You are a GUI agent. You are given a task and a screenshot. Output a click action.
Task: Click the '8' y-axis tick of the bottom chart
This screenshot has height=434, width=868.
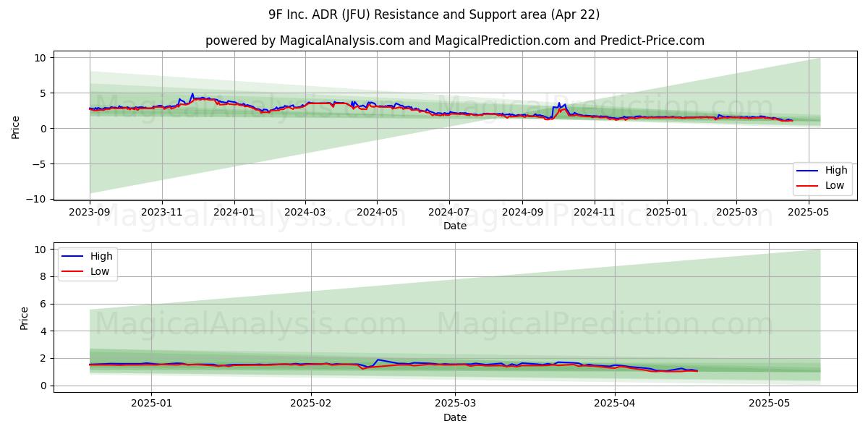[x=43, y=276]
